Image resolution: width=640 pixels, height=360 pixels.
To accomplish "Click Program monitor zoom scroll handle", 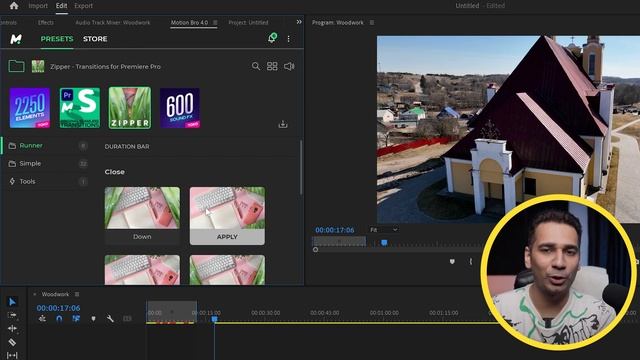I will [x=316, y=249].
